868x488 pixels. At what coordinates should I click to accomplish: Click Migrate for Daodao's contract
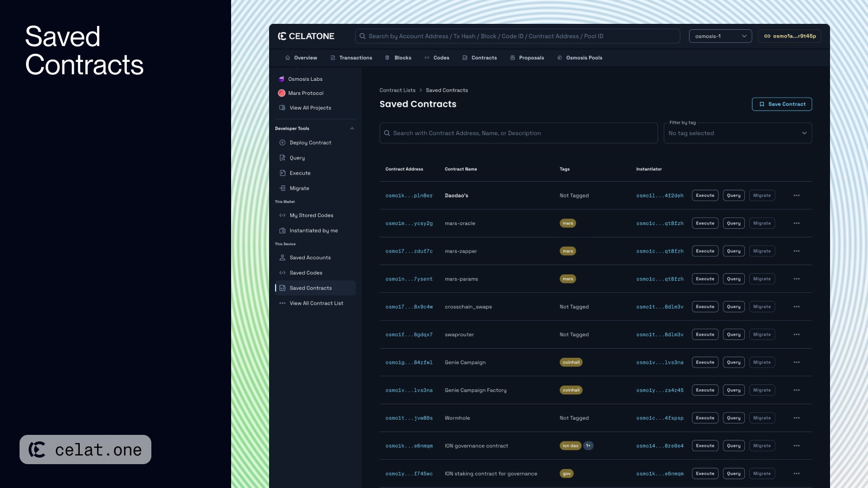[762, 195]
